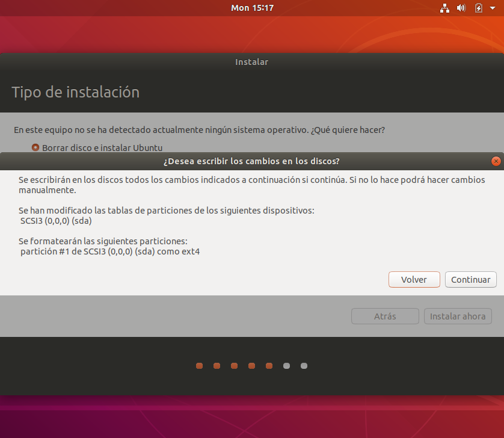
Task: Click the Volver button
Action: tap(414, 279)
